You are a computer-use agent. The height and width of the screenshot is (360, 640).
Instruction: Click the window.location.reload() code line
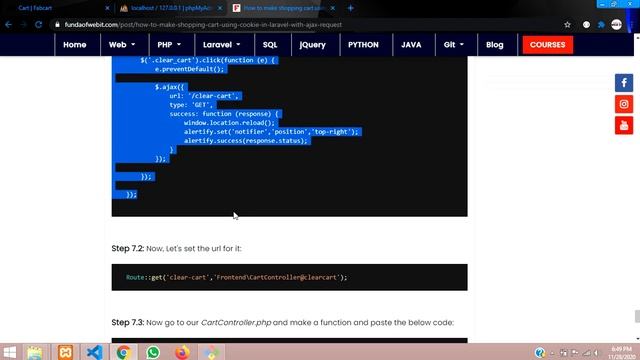(229, 123)
